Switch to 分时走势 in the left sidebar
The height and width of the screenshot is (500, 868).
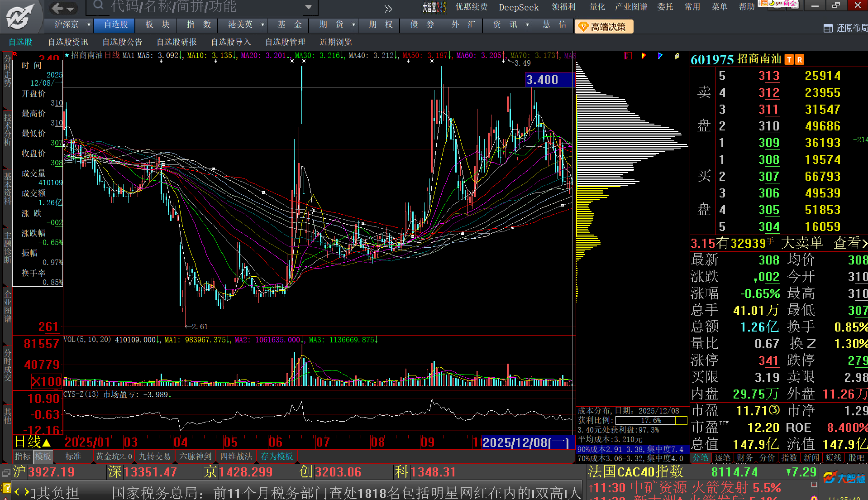[7, 71]
